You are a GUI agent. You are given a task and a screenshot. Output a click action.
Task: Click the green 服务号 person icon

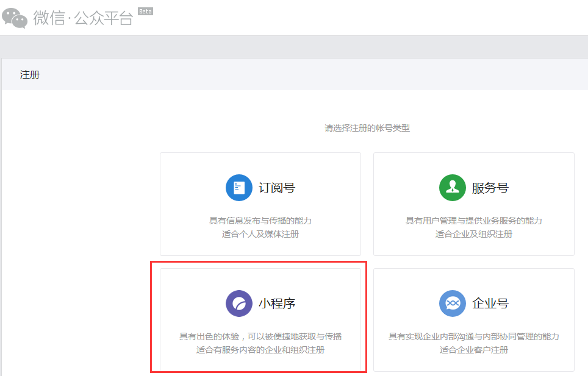coord(452,188)
